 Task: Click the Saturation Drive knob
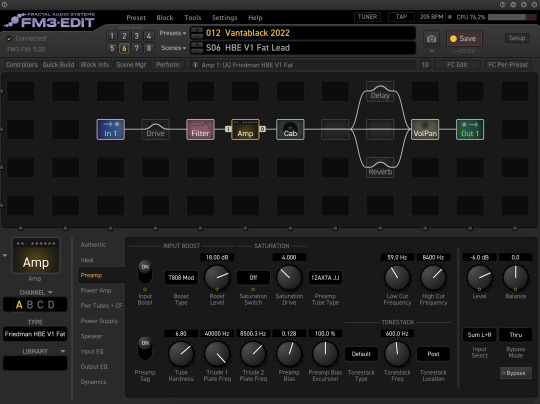289,277
